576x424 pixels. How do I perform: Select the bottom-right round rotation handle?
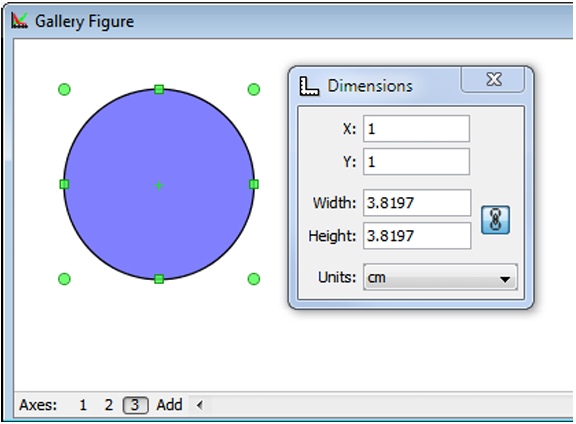click(x=254, y=279)
